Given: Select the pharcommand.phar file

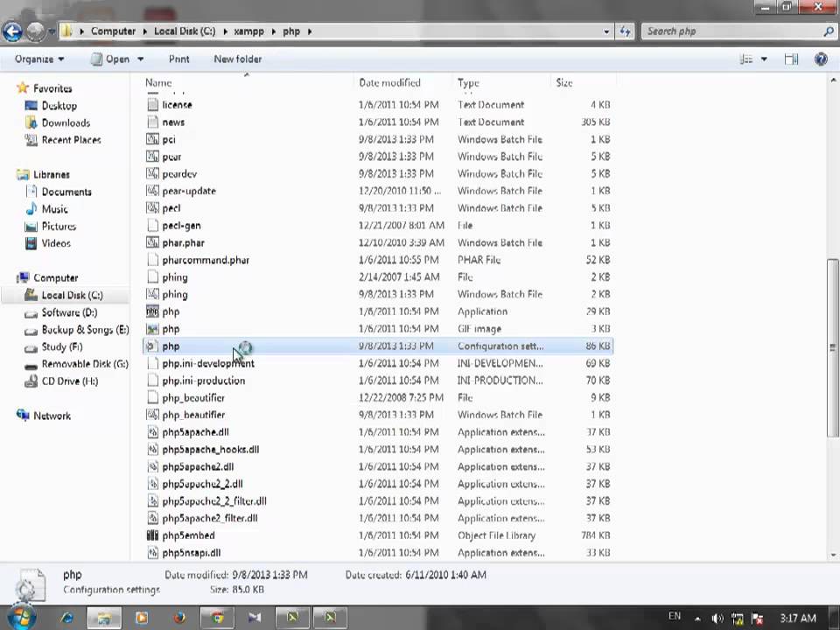Looking at the screenshot, I should [378, 260].
